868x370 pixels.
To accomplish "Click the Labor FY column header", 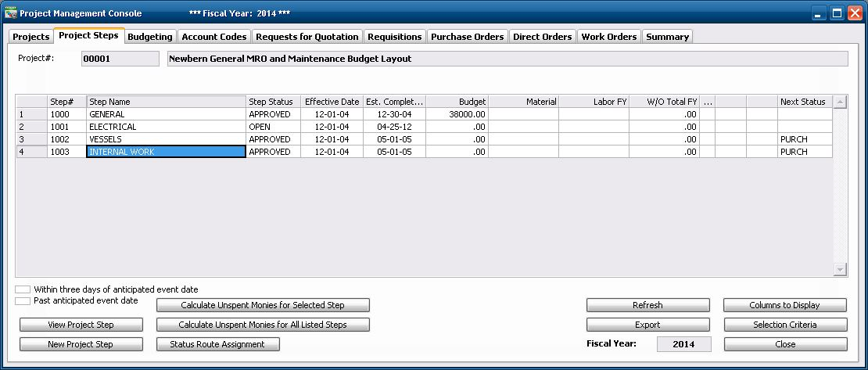I will pos(594,102).
